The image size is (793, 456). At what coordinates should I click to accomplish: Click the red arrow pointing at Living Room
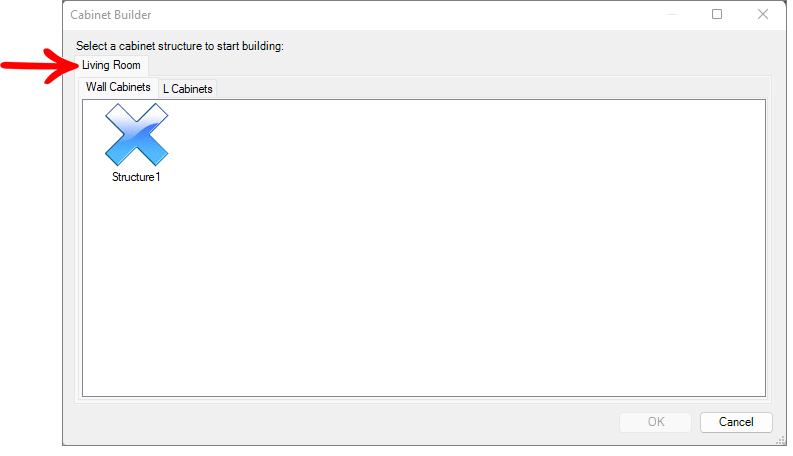(x=40, y=66)
